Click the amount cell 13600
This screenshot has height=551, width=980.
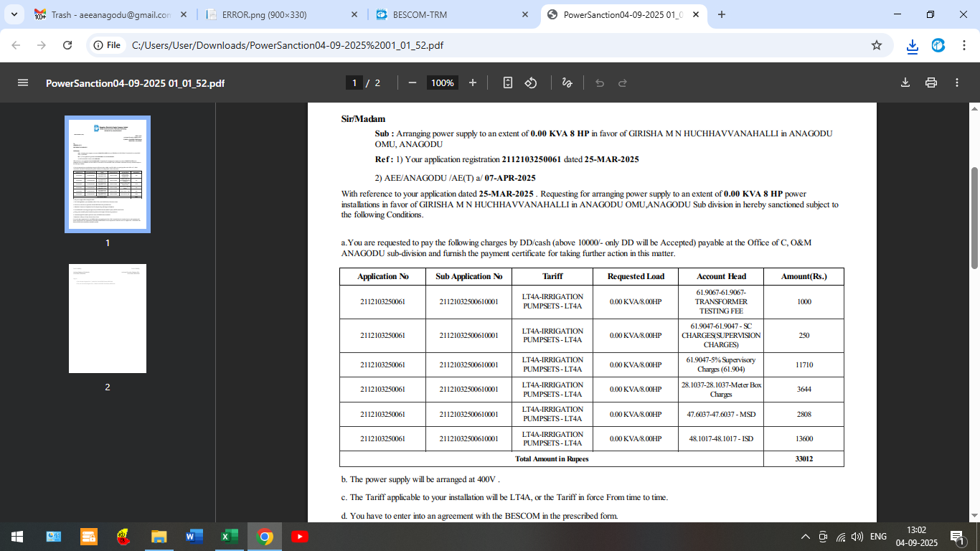click(x=804, y=439)
